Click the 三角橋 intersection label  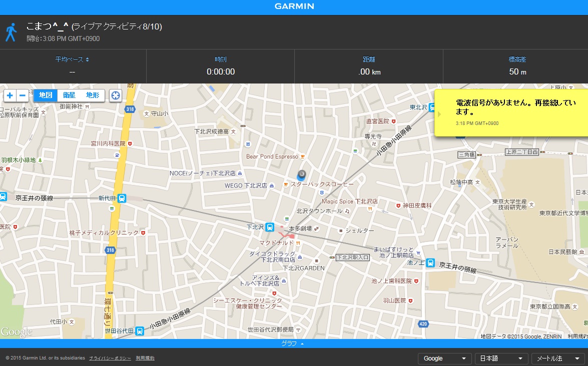coord(467,154)
